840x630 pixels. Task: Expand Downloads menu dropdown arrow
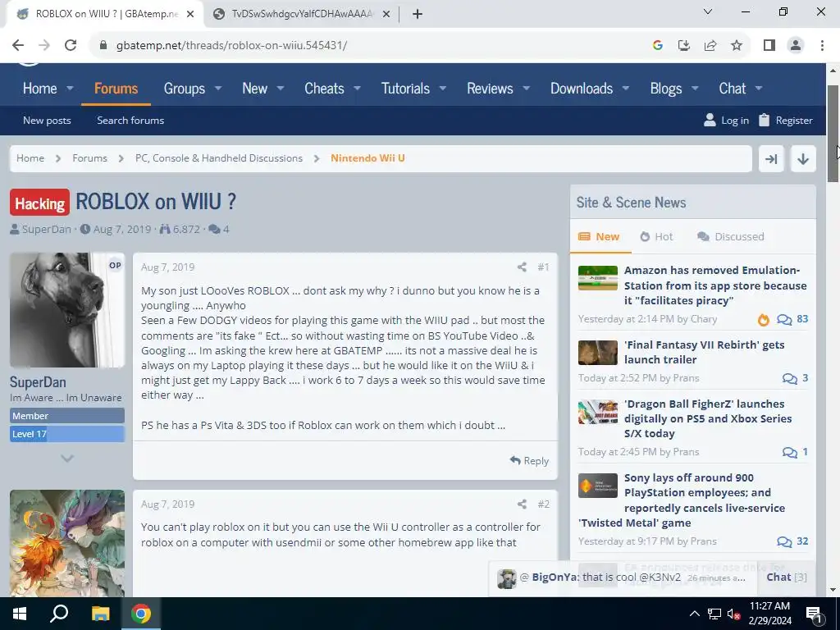click(626, 89)
